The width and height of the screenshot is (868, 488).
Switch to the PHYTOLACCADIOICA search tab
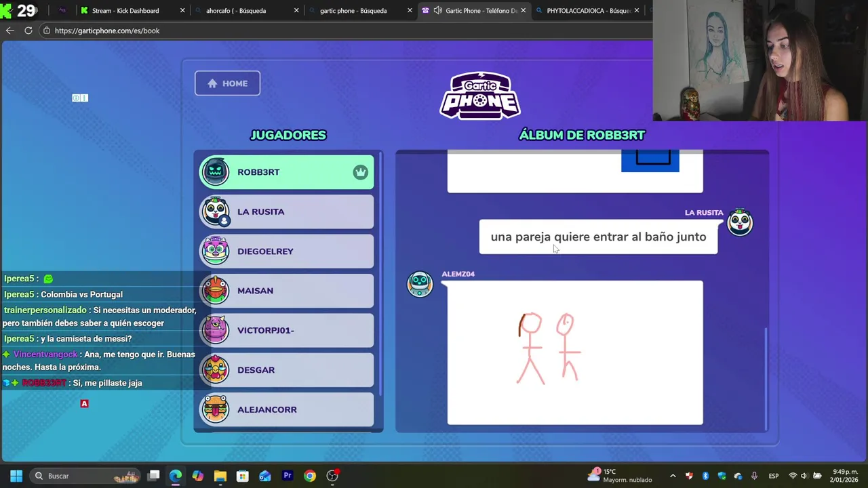pyautogui.click(x=589, y=10)
